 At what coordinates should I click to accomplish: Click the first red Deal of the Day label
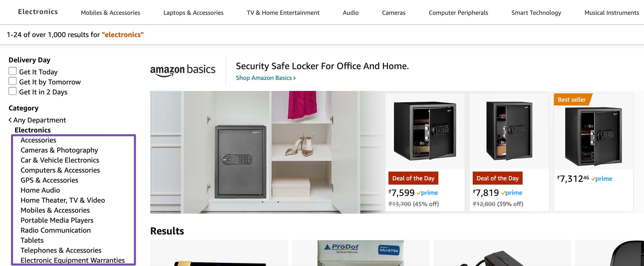[413, 178]
